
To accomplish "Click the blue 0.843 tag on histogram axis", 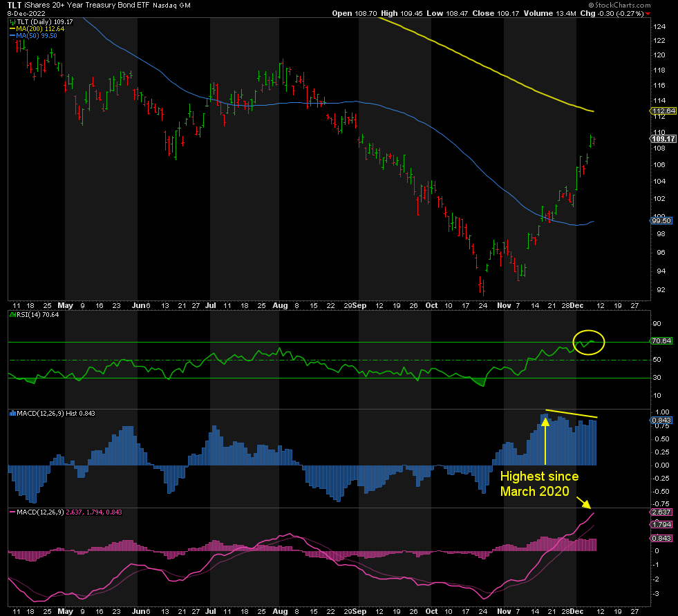I will point(661,421).
